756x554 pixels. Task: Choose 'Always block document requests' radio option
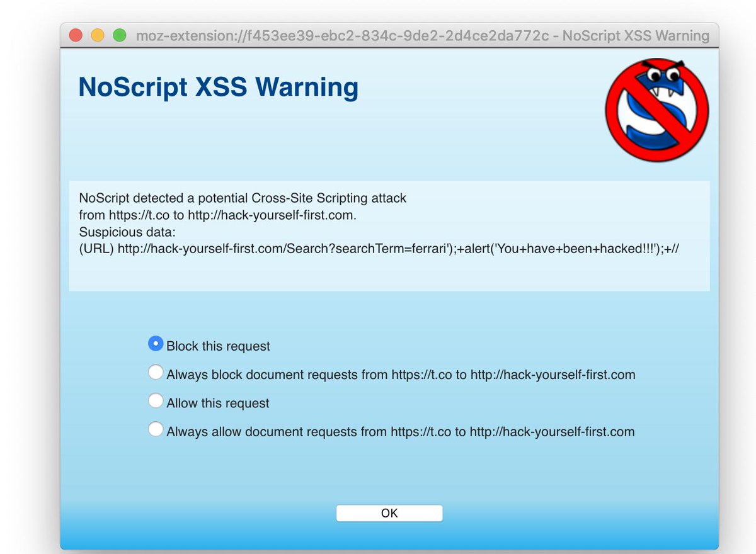pos(155,372)
